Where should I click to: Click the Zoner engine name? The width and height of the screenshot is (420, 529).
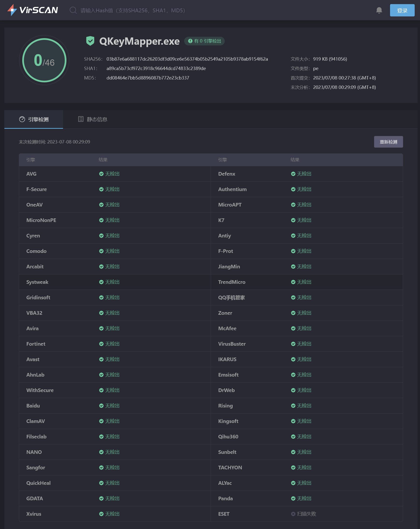225,313
